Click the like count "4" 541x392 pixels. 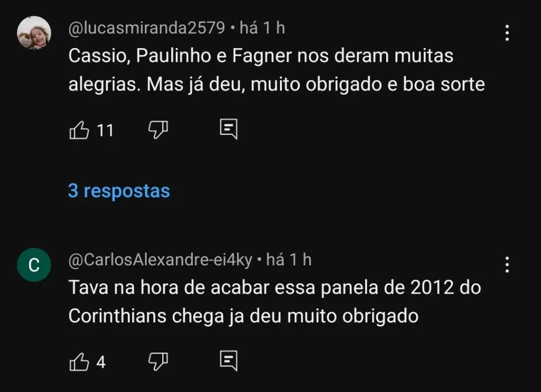point(101,362)
